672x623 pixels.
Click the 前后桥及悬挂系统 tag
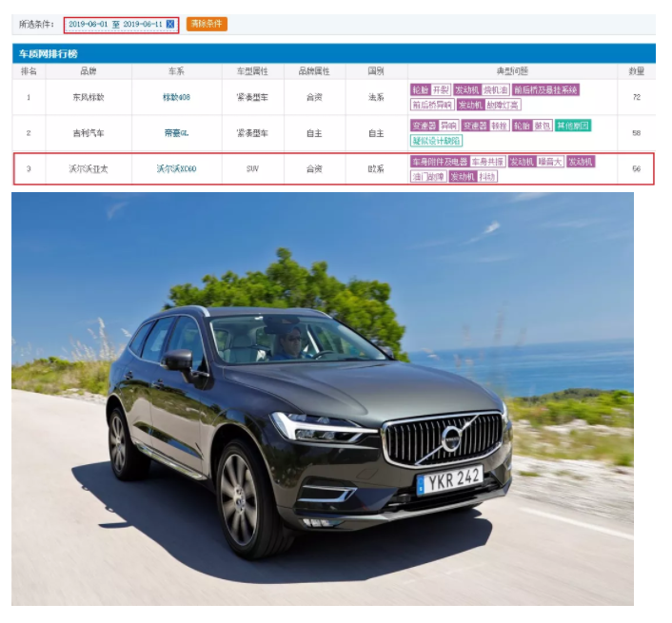coord(546,90)
